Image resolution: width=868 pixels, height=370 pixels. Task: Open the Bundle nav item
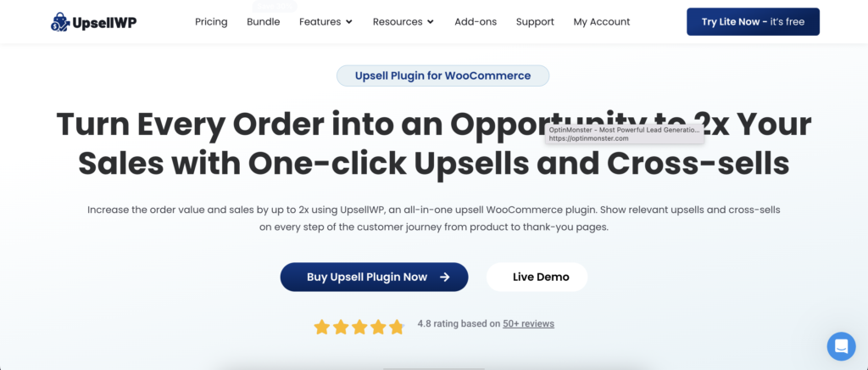[x=264, y=21]
